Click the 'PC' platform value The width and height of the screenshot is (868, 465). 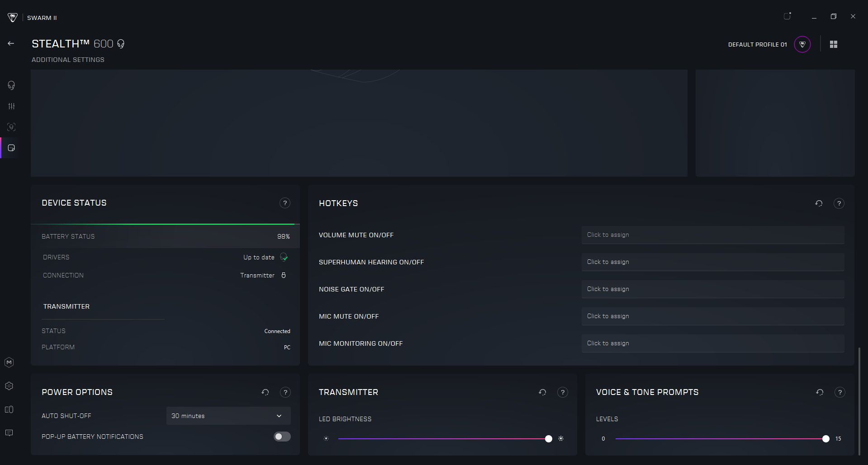[x=287, y=348]
